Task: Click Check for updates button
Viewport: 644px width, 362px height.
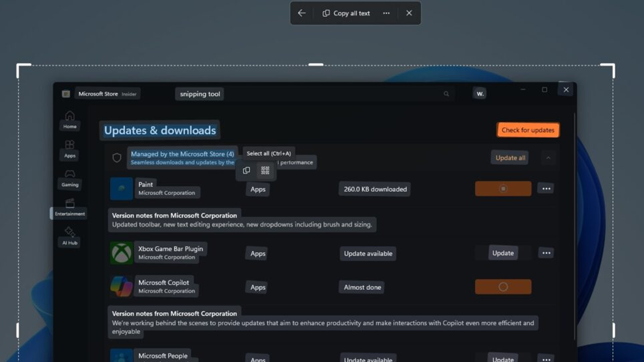Action: 528,130
